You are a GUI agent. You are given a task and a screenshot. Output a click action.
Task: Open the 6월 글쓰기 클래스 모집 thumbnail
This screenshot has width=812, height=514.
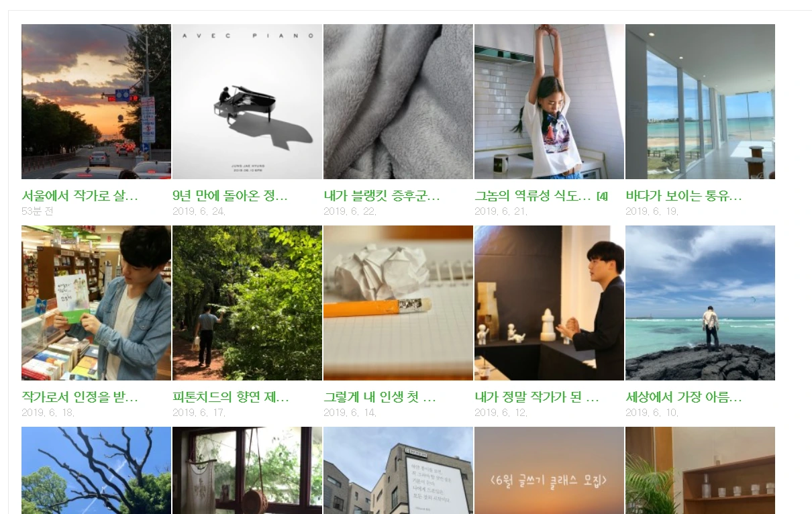coord(549,470)
